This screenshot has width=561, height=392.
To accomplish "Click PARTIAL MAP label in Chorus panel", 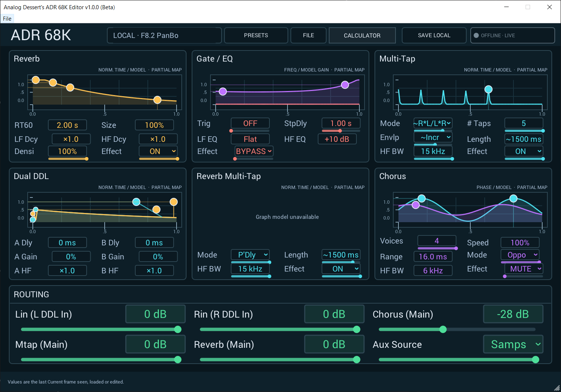I will tap(532, 188).
